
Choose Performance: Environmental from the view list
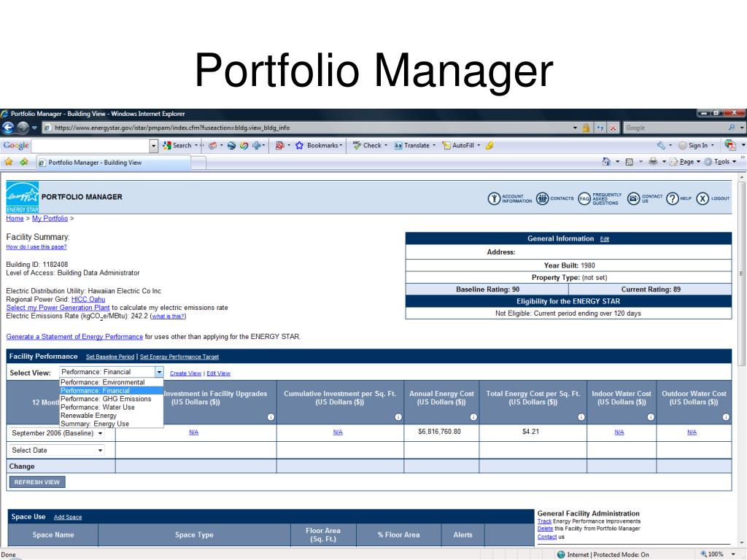(112, 382)
